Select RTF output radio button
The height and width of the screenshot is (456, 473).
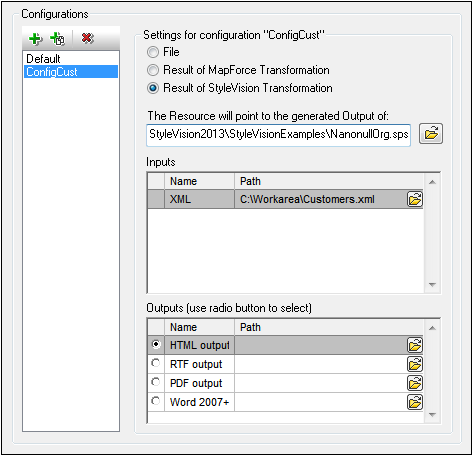(156, 363)
